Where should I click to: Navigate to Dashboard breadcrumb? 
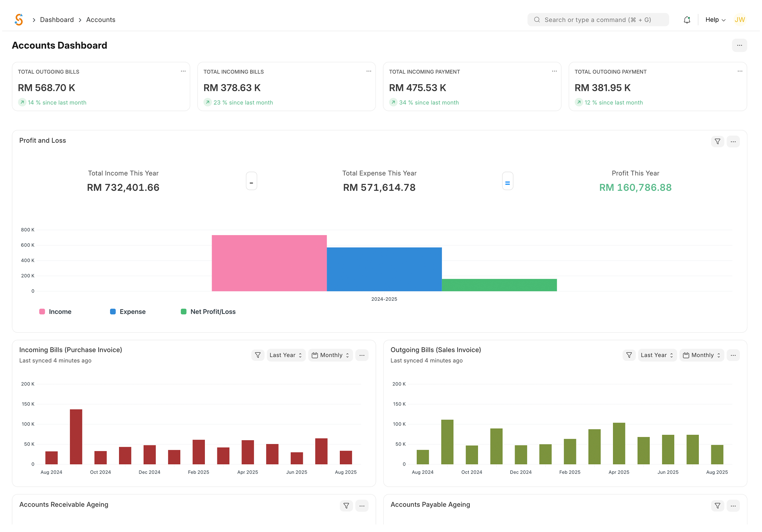point(57,20)
